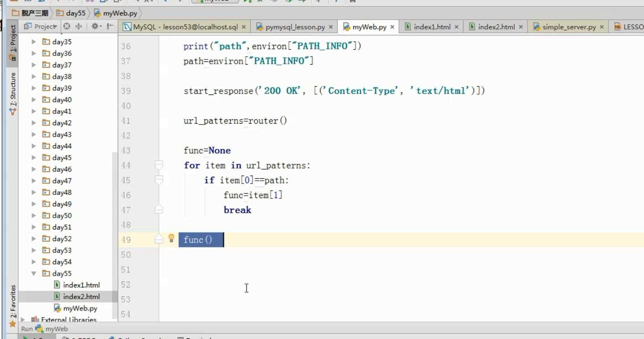Select index2.html in the project tree
The image size is (644, 339).
pyautogui.click(x=81, y=296)
